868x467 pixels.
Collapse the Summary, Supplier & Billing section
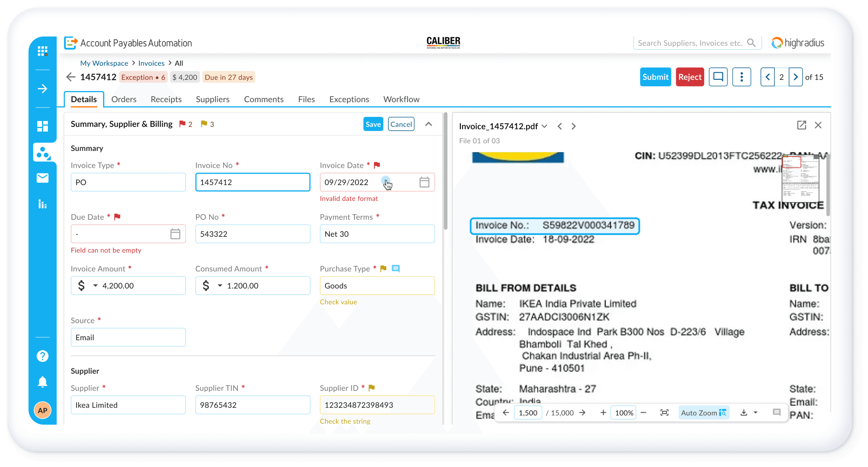(429, 124)
